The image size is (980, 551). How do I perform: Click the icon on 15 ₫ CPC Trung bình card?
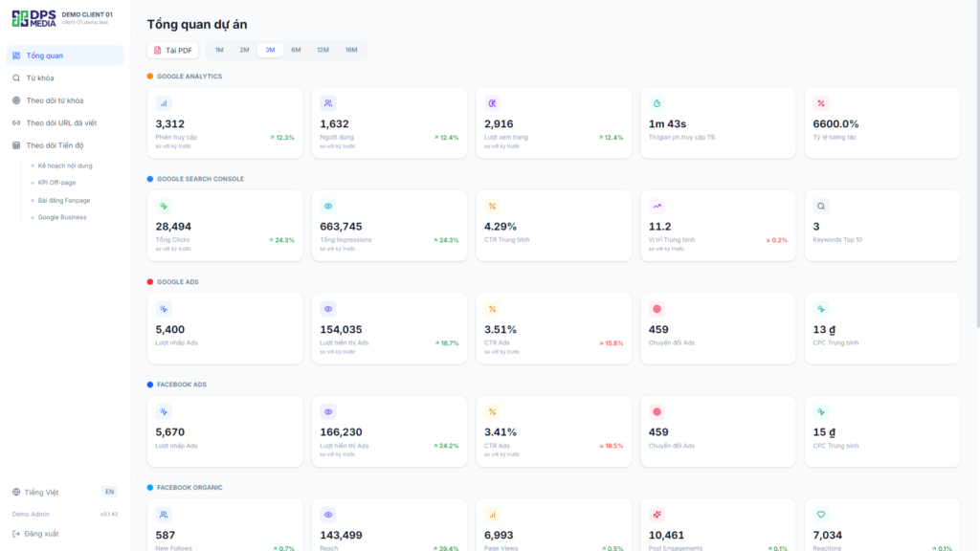click(821, 411)
